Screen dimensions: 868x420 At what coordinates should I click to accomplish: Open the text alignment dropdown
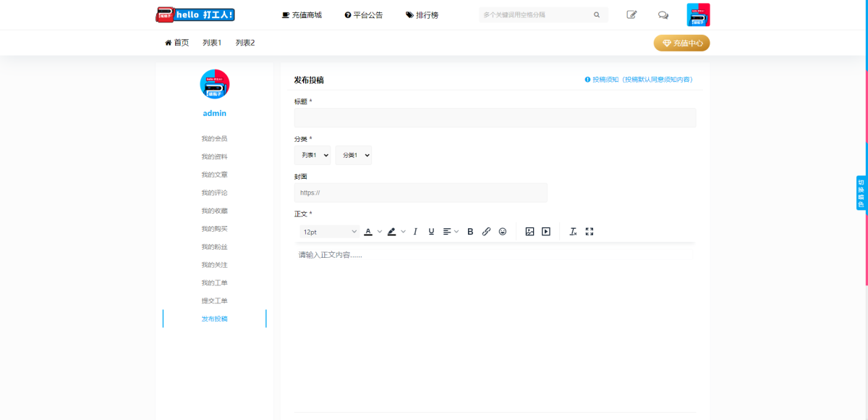click(451, 232)
